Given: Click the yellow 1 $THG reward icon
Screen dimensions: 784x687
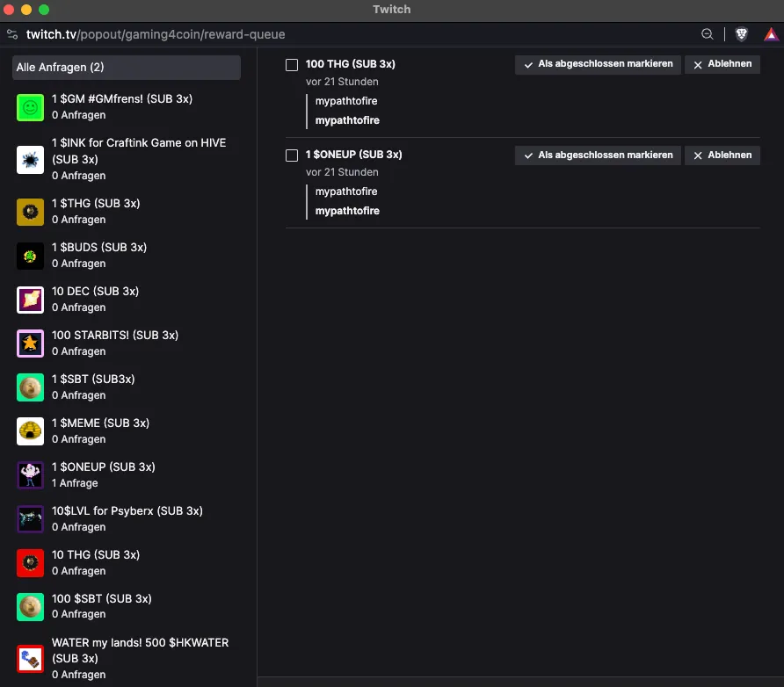Looking at the screenshot, I should (30, 212).
